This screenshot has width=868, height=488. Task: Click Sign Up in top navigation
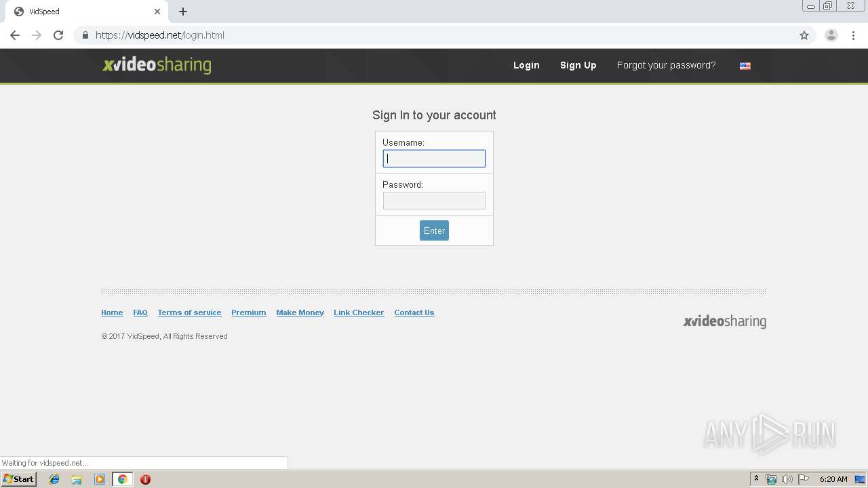578,65
